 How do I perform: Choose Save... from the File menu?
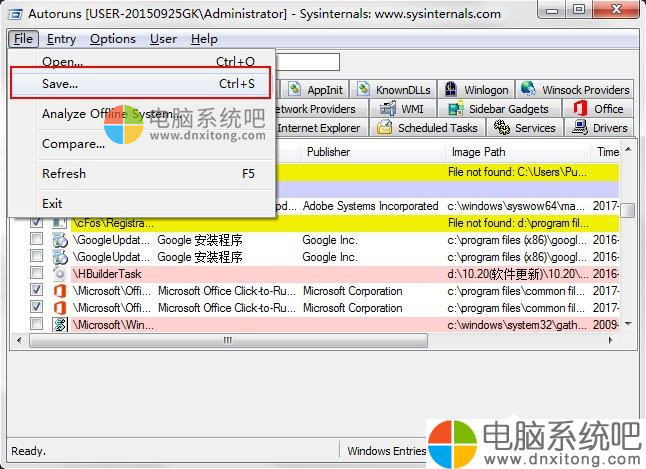click(140, 84)
